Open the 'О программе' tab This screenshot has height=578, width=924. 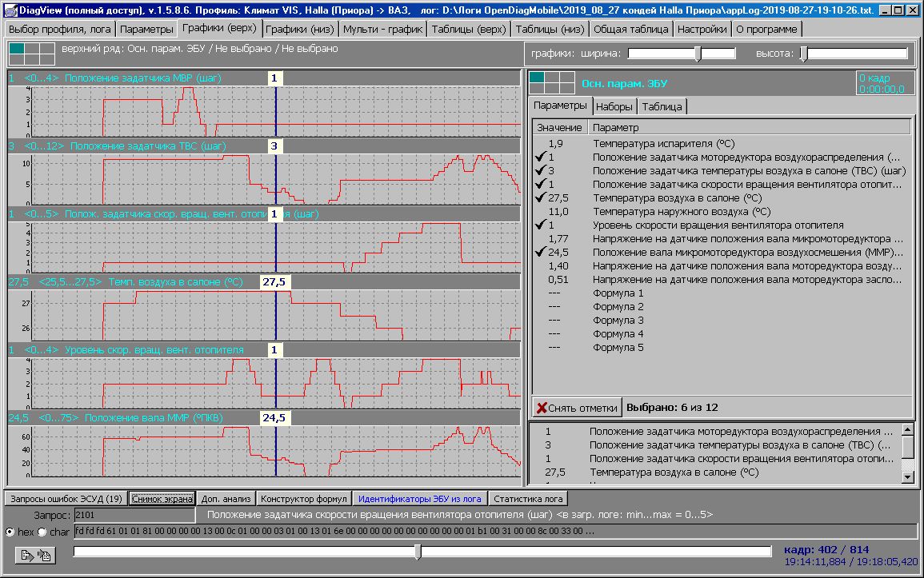click(766, 29)
